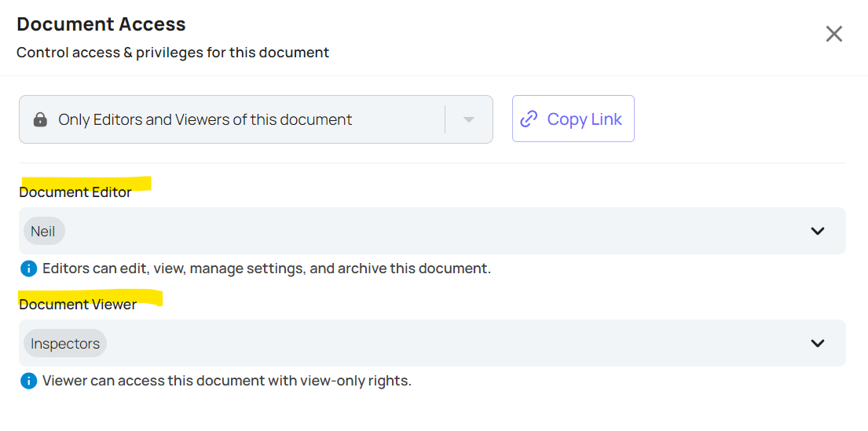Viewport: 868px width, 431px height.
Task: Select the Inspectors viewer chip
Action: [64, 344]
